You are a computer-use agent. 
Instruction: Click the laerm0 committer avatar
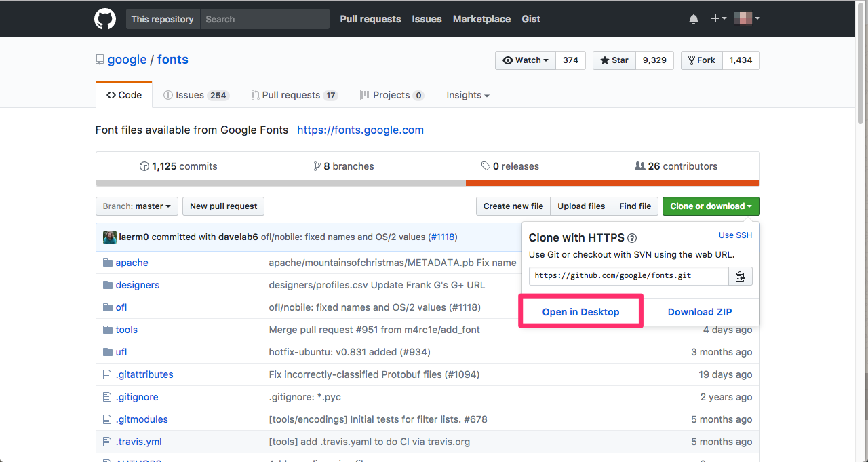(x=109, y=237)
